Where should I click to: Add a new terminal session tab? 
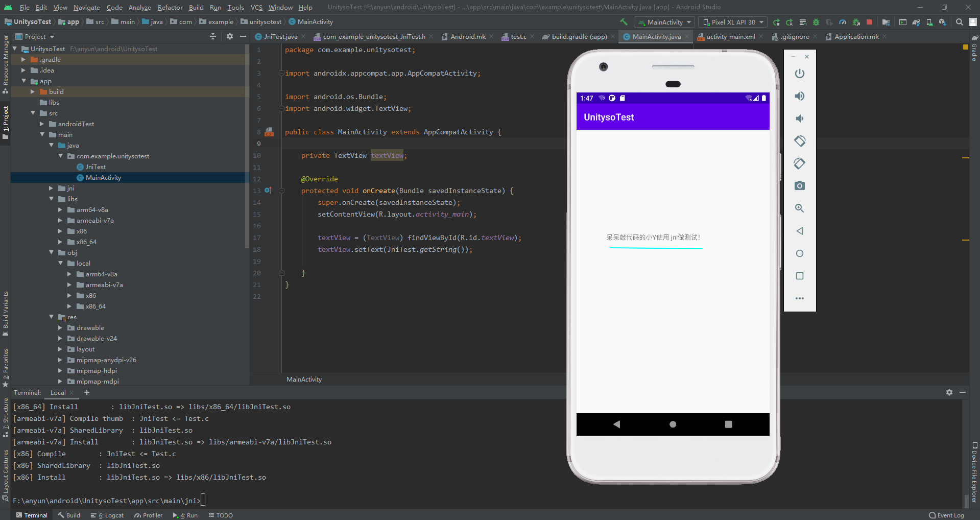pyautogui.click(x=87, y=392)
